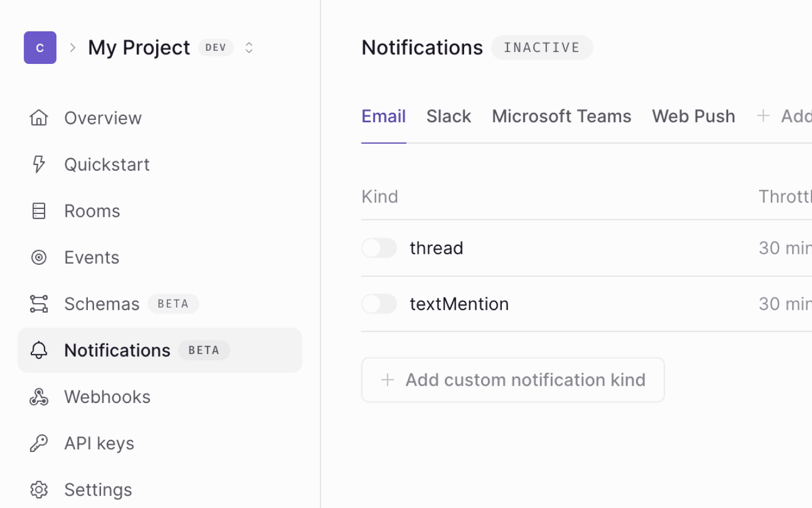Open Webhooks using its sidebar icon
Viewport: 812px width, 508px height.
tap(38, 396)
